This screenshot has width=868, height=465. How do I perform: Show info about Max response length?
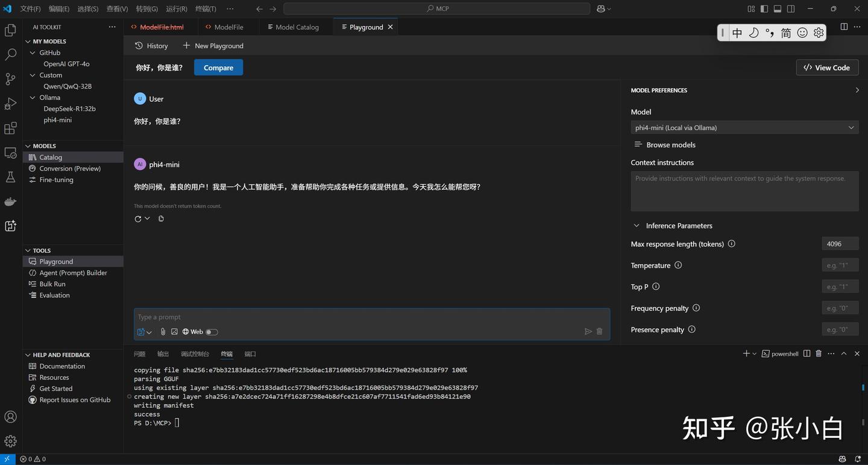tap(732, 244)
